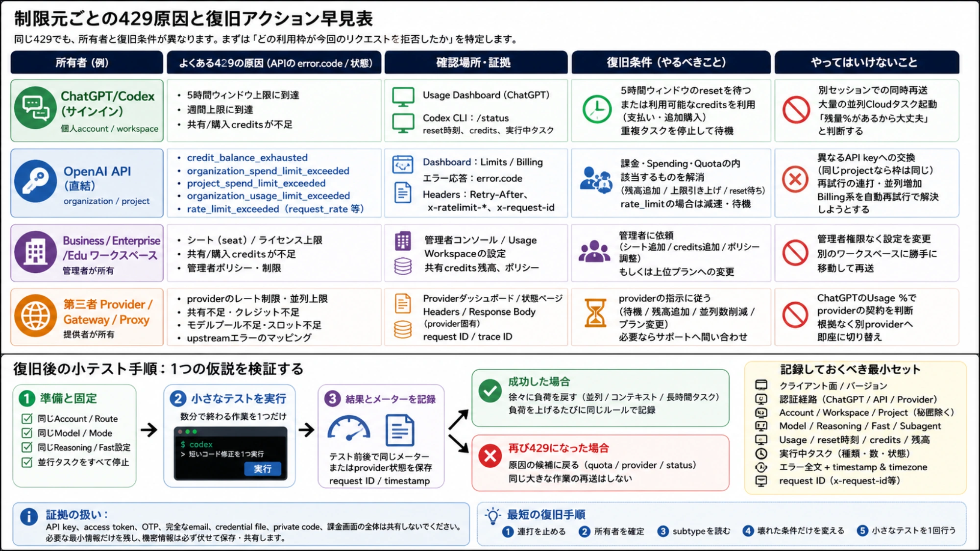Click the upstreamエラーのマッピング text

coord(249,338)
